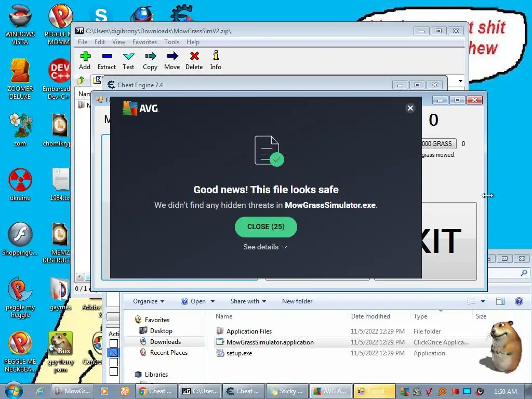Viewport: 532px width, 399px height.
Task: Select Libraries in Explorer navigation pane
Action: 156,374
